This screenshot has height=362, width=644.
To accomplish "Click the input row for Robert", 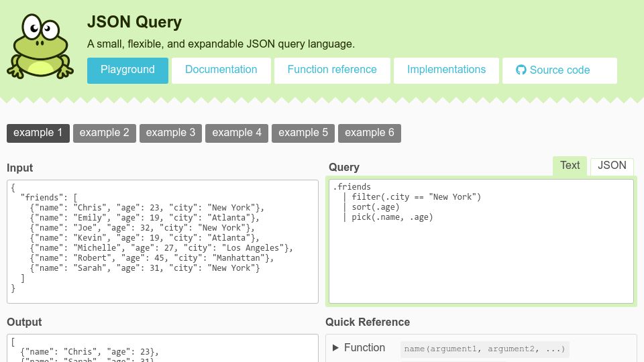I will pos(152,258).
